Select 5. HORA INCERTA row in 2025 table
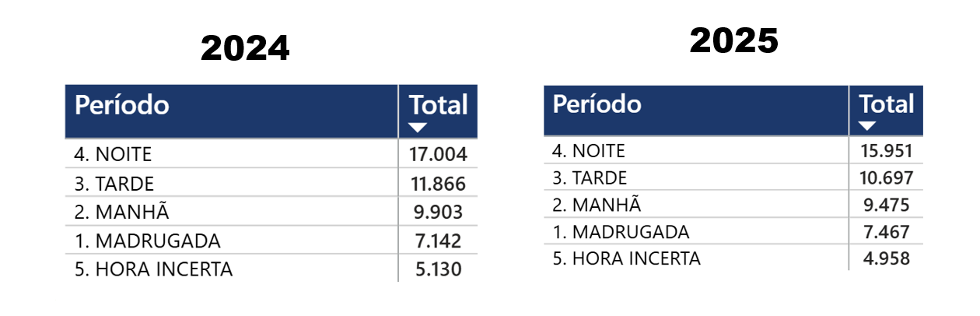The image size is (980, 316). click(733, 258)
